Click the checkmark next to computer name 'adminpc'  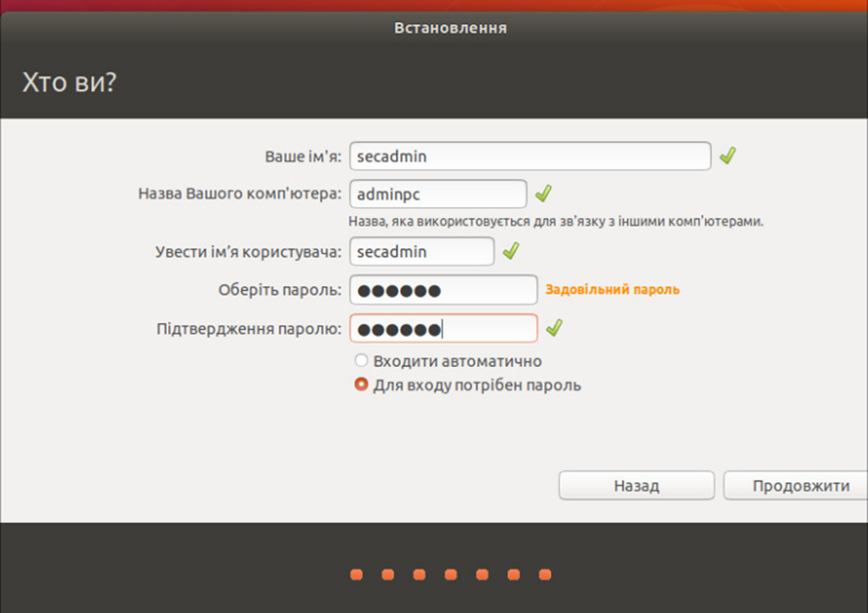(543, 193)
